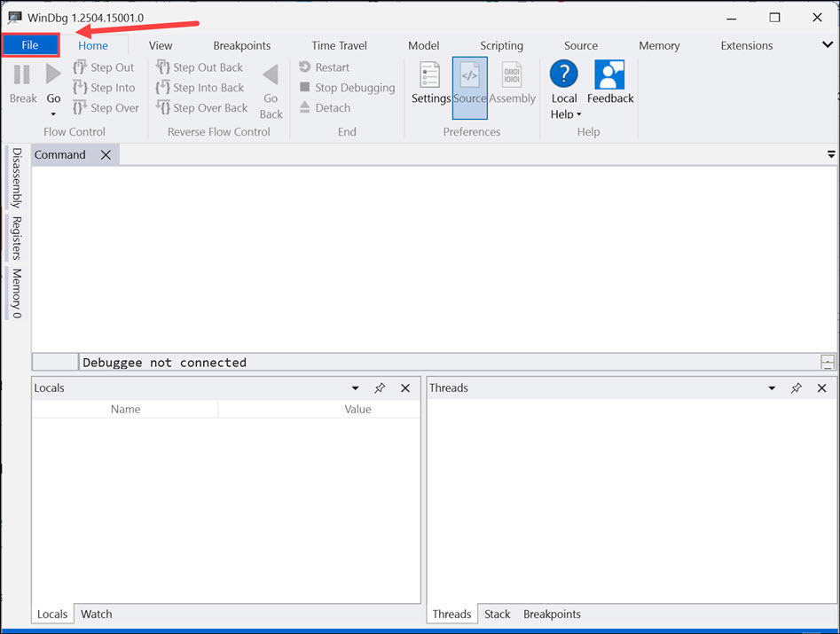840x634 pixels.
Task: Click the Feedback icon
Action: (609, 75)
